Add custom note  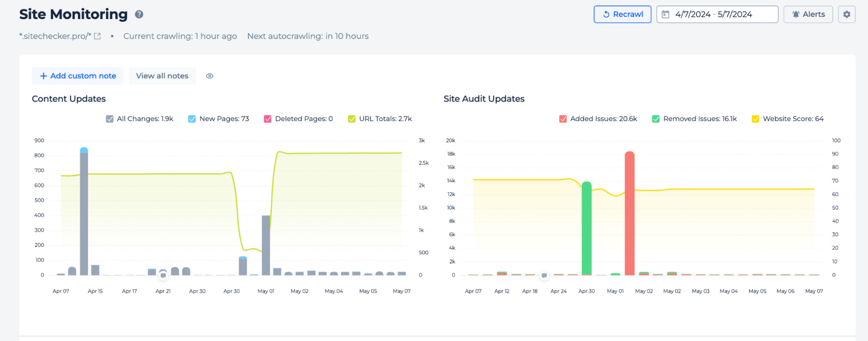[x=78, y=76]
